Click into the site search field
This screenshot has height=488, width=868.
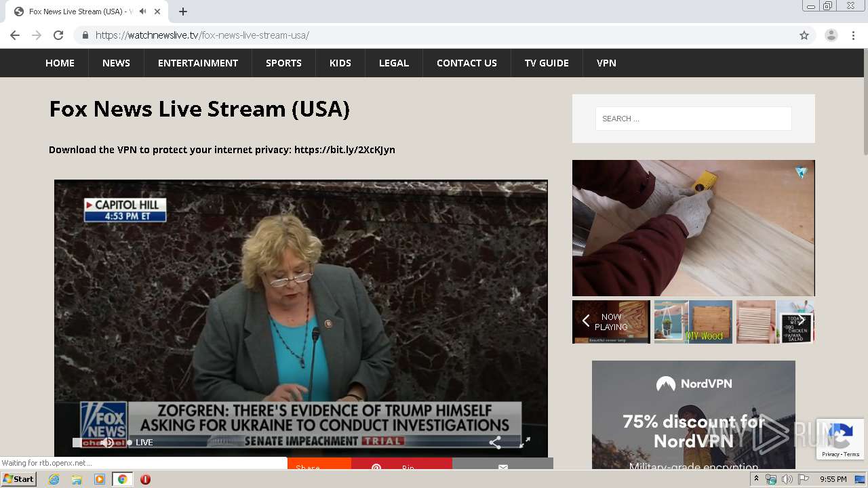[693, 119]
